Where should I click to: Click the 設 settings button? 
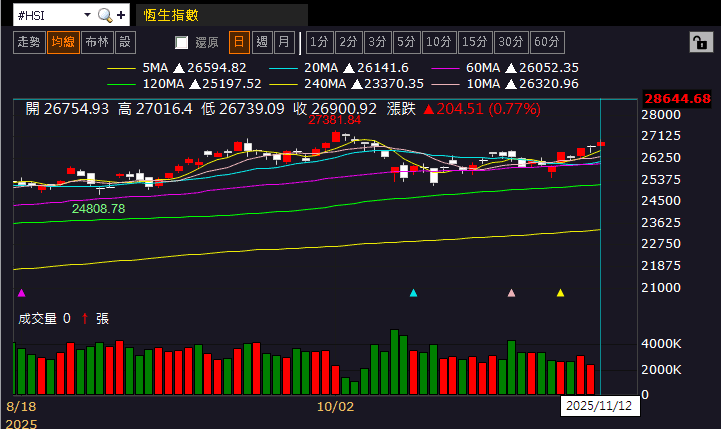(125, 42)
